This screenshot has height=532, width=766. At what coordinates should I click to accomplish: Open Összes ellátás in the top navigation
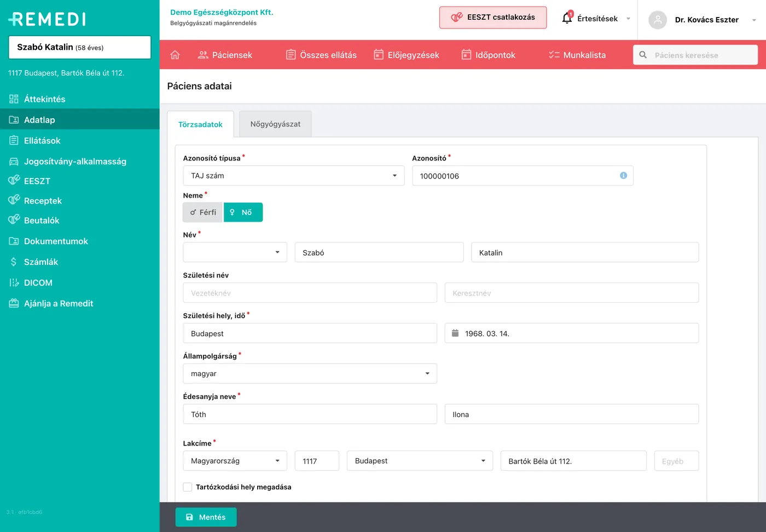tap(321, 55)
